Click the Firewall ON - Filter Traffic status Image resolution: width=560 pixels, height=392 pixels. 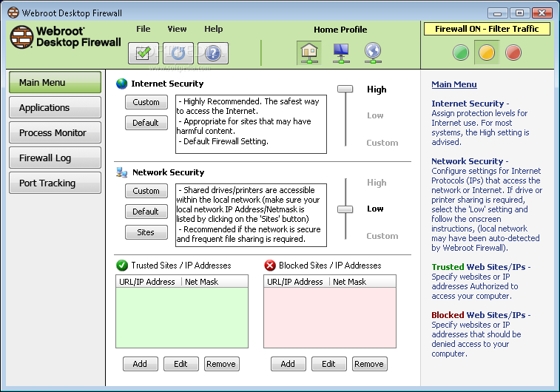coord(487,29)
